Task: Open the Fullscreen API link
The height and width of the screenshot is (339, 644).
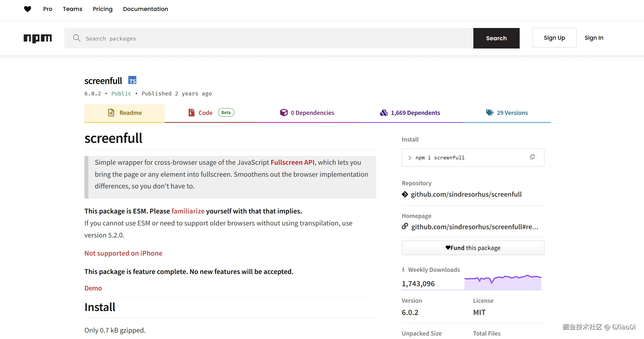Action: tap(292, 162)
